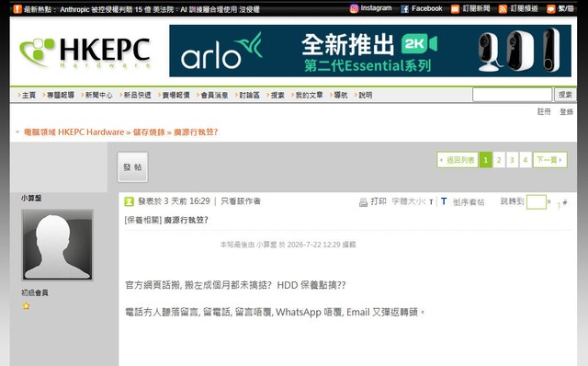This screenshot has height=366, width=588.
Task: Open the 賣場報價 menu item
Action: click(x=175, y=95)
